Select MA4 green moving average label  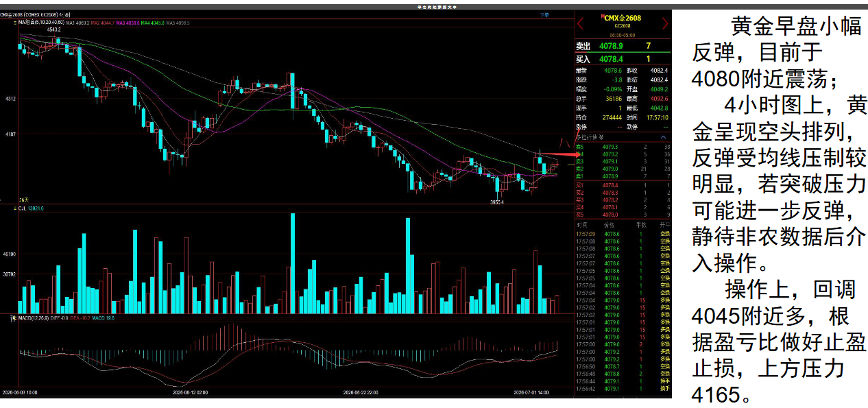point(153,23)
